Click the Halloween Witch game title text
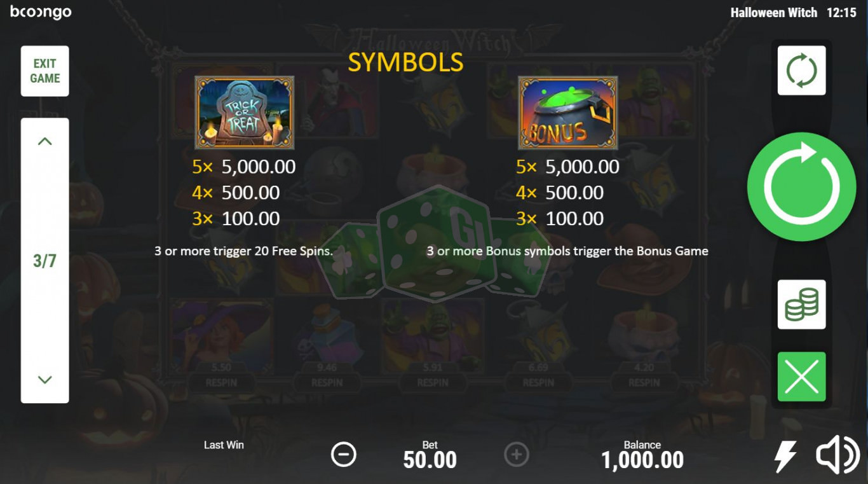 (774, 13)
